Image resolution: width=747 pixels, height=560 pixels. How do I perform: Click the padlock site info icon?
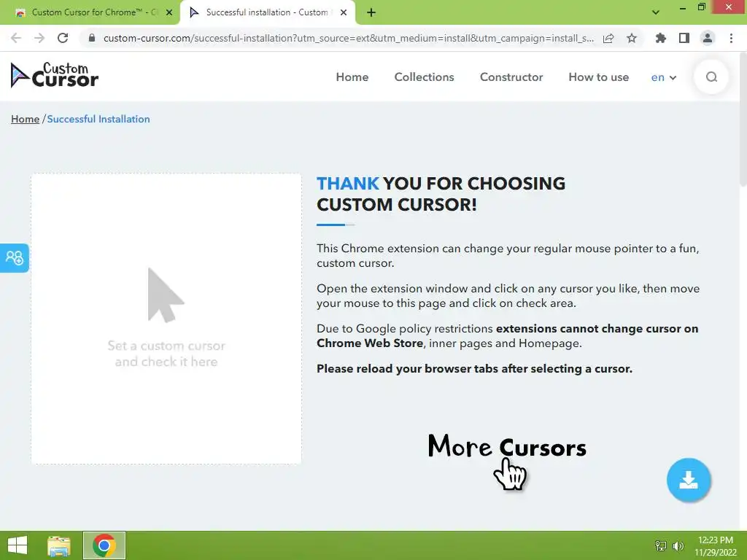coord(92,38)
